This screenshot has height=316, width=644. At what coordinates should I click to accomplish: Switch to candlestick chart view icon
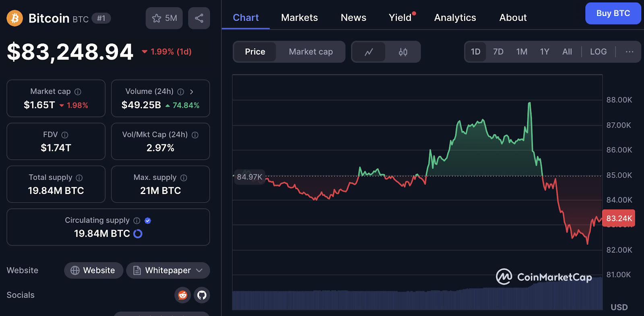(403, 52)
